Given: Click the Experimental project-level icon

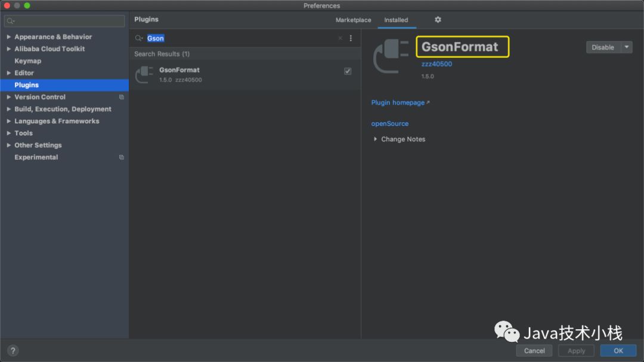Looking at the screenshot, I should (x=122, y=157).
